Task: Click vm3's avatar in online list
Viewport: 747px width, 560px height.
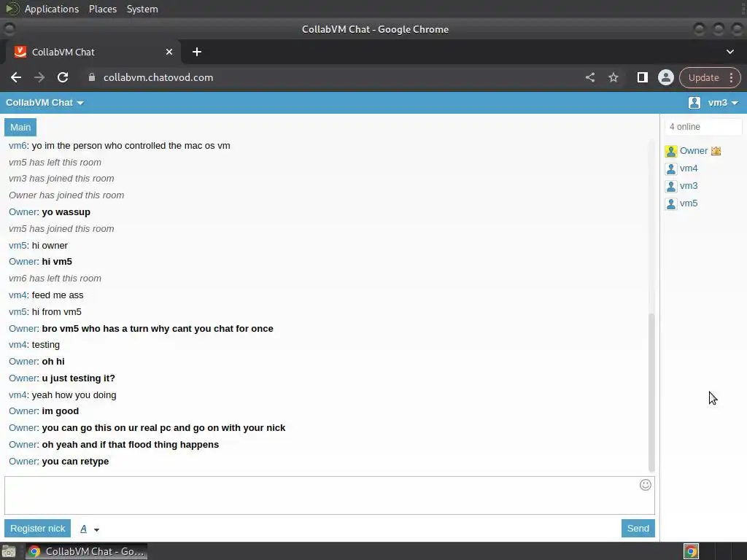Action: (x=671, y=186)
